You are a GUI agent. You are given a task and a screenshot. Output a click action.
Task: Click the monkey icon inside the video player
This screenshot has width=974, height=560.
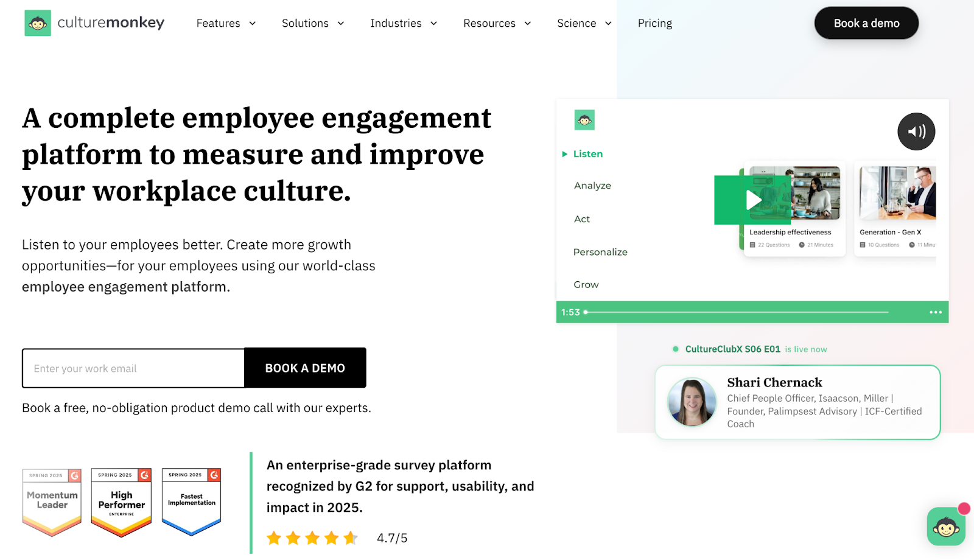pyautogui.click(x=584, y=120)
